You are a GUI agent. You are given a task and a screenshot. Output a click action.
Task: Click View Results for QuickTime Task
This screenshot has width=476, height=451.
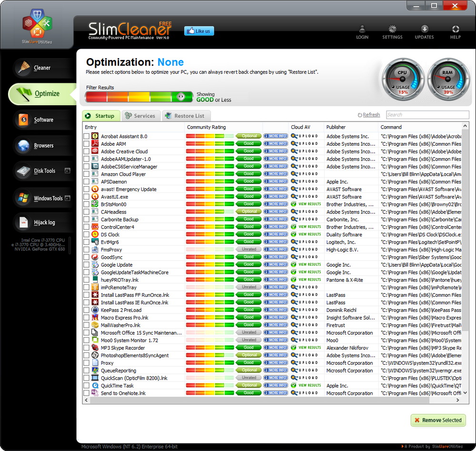(x=306, y=385)
